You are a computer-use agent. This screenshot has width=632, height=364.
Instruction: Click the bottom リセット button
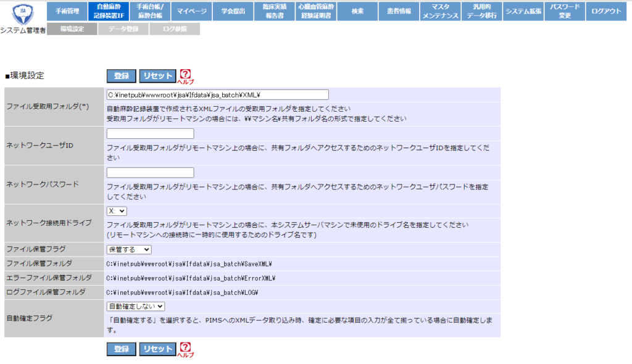(157, 349)
